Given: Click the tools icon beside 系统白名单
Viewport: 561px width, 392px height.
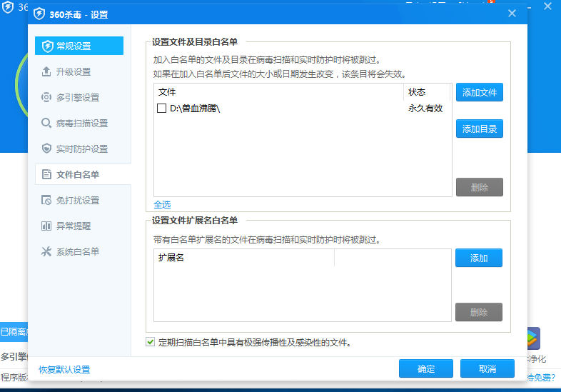Looking at the screenshot, I should point(47,252).
